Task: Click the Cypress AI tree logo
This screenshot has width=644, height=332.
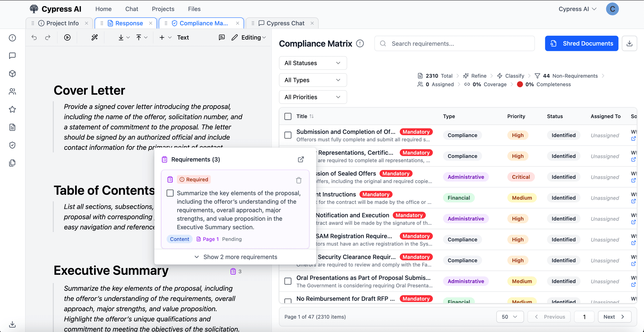Action: (x=34, y=9)
